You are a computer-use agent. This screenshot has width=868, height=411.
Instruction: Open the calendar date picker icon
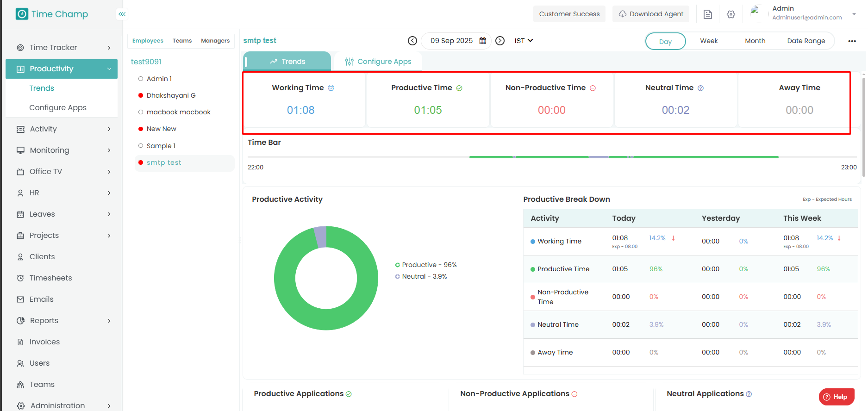[x=483, y=41]
